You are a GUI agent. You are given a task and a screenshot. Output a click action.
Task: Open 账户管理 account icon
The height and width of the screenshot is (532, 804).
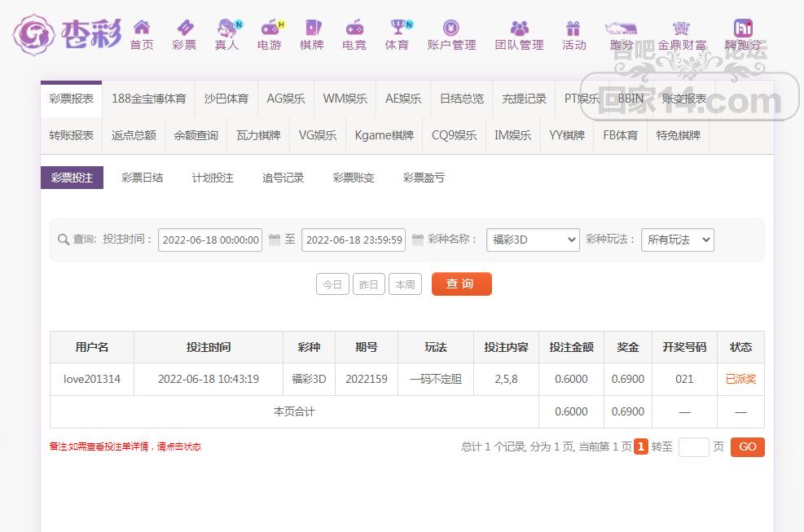451,28
